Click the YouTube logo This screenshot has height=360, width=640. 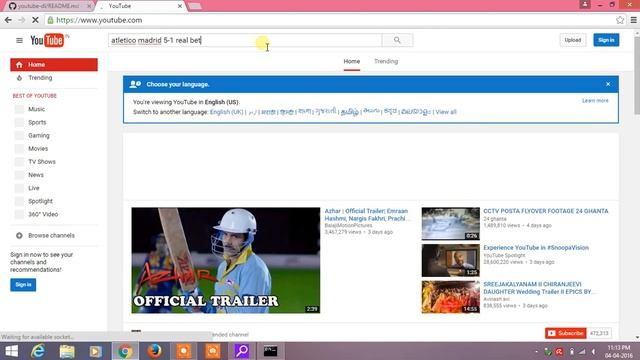[47, 40]
